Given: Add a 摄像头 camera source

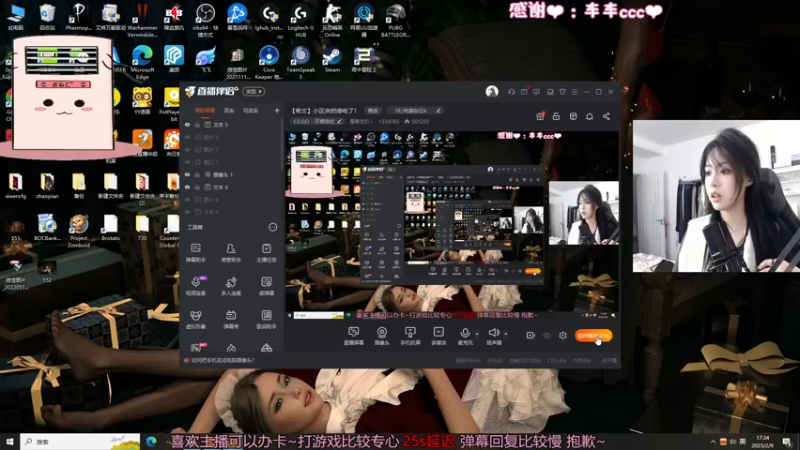Looking at the screenshot, I should 382,336.
